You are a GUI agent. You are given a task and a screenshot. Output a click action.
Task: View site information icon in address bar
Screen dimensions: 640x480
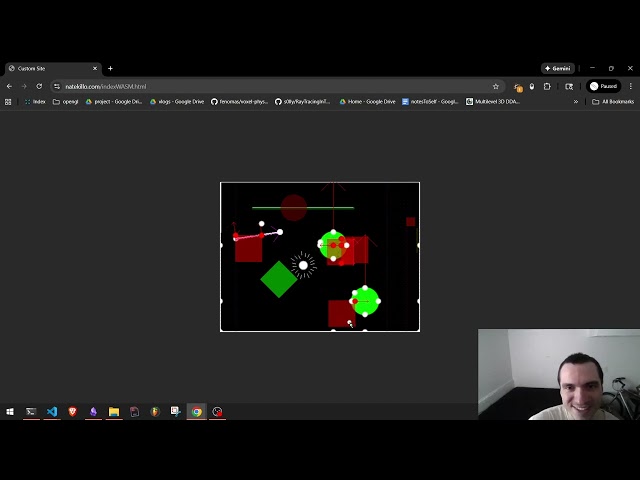(x=57, y=86)
